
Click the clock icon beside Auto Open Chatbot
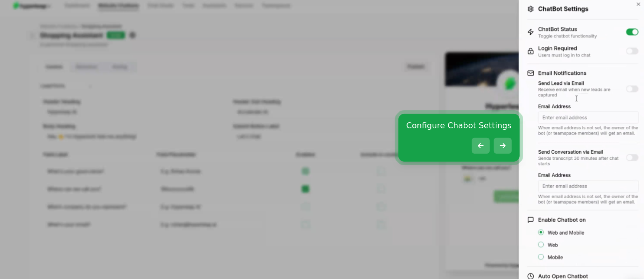[x=531, y=276]
